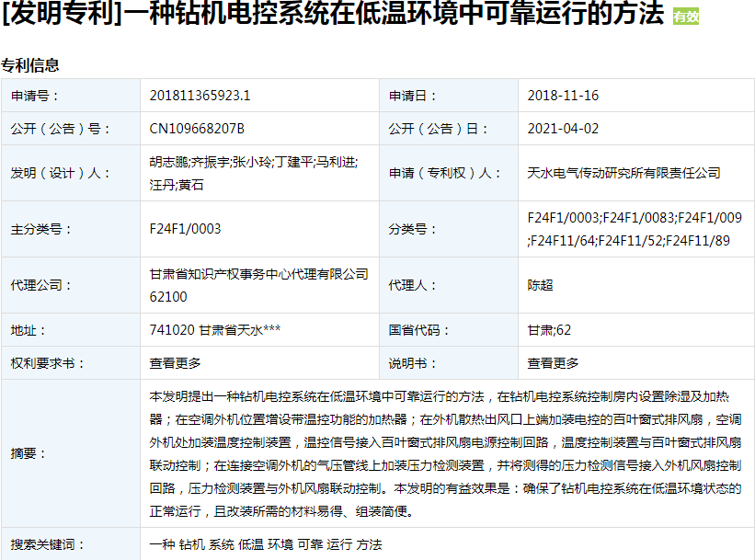Viewport: 755px width, 560px height.
Task: Click agent name 陈超
Action: tap(540, 285)
